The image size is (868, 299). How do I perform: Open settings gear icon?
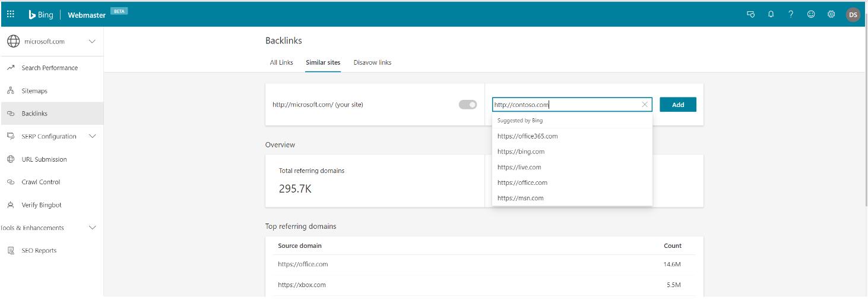(x=831, y=14)
